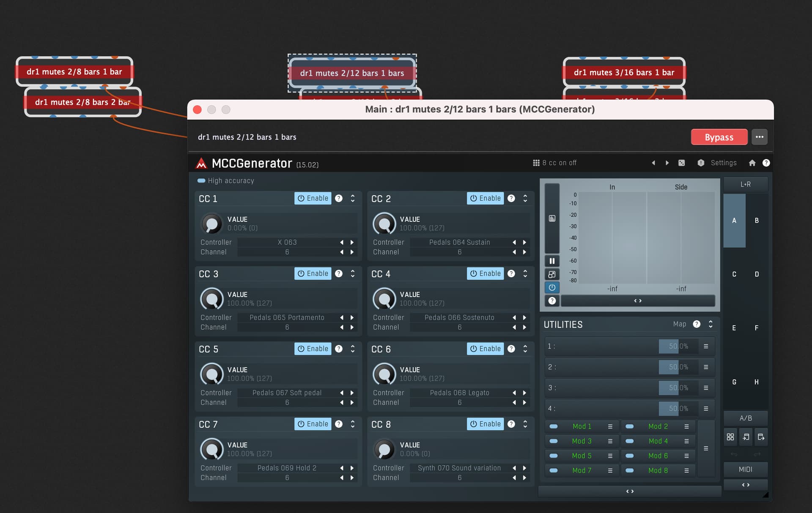Toggle the Mod 1 enable switch

553,426
